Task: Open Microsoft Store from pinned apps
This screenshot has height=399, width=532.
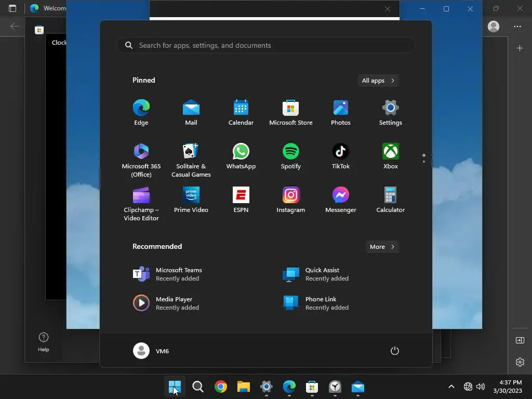Action: click(x=291, y=113)
